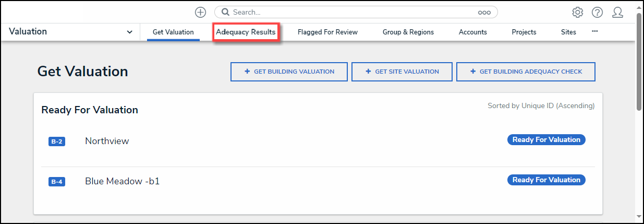The image size is (644, 224).
Task: Open the user profile icon
Action: (x=617, y=12)
